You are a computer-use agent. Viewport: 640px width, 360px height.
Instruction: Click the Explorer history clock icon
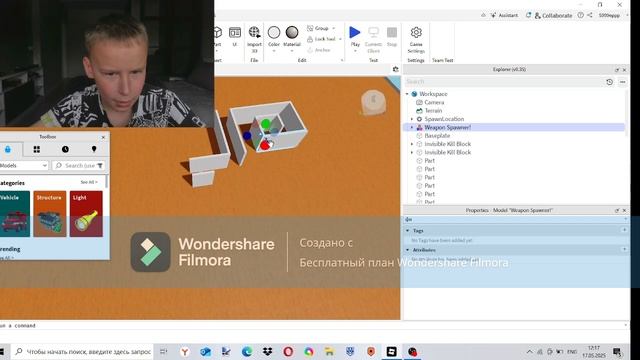(x=609, y=82)
